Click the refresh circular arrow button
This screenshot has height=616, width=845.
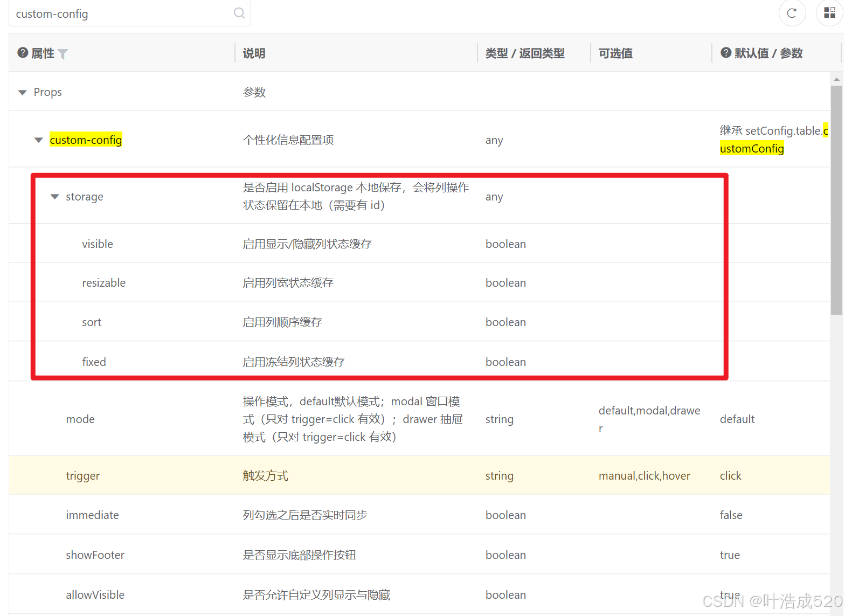click(792, 13)
